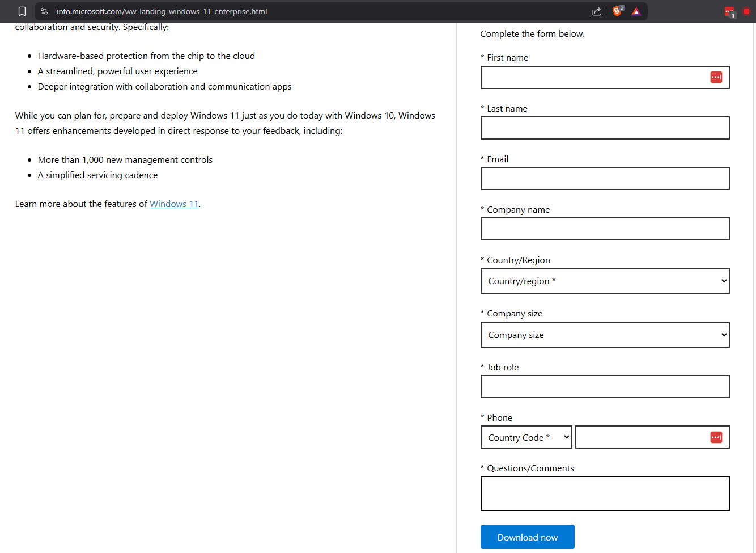Open the Country Code dropdown
This screenshot has height=553, width=756.
[526, 437]
